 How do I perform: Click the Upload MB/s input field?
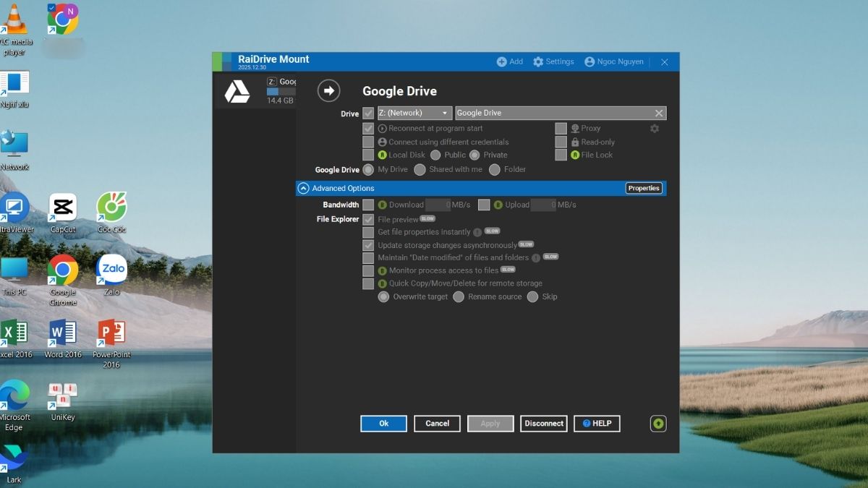pos(543,205)
